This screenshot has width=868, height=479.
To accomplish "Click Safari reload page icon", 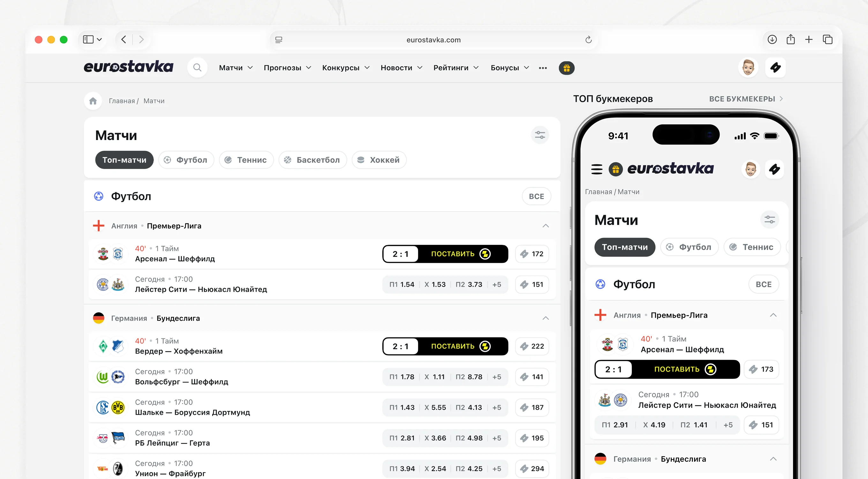I will 588,40.
